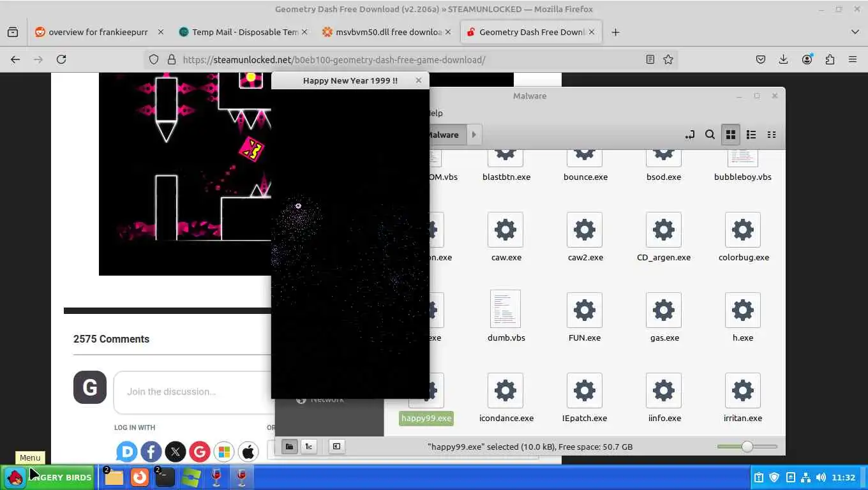
Task: Click the clipboard notification tray icon
Action: click(x=759, y=477)
